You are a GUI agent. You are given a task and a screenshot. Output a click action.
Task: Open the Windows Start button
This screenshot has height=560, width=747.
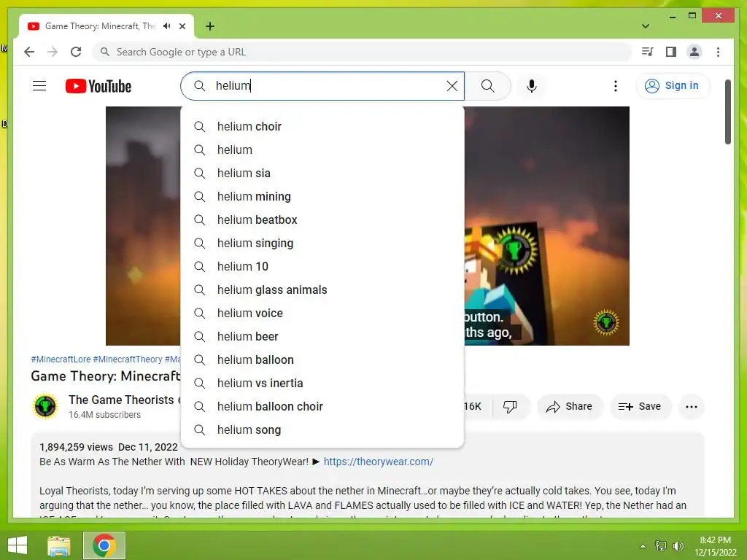coord(18,545)
